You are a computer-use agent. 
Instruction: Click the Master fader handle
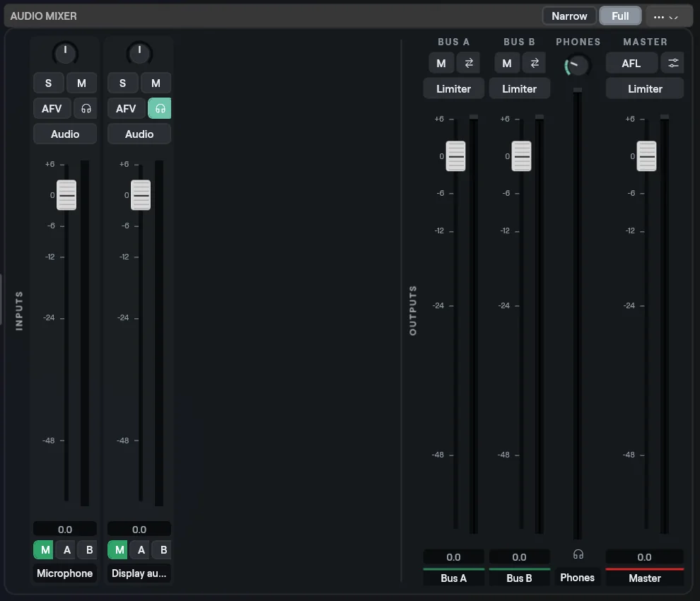646,156
